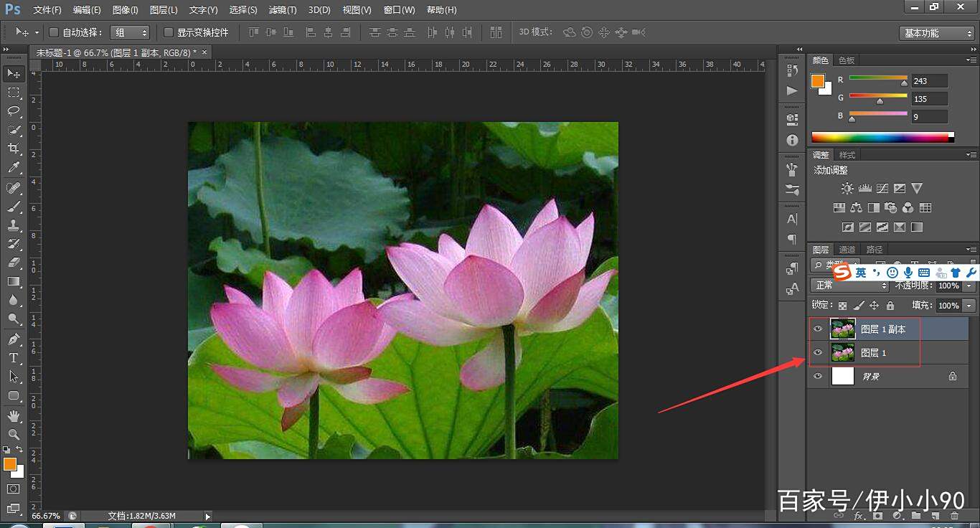
Task: Open the 基本功能 workspace dropdown
Action: (937, 33)
